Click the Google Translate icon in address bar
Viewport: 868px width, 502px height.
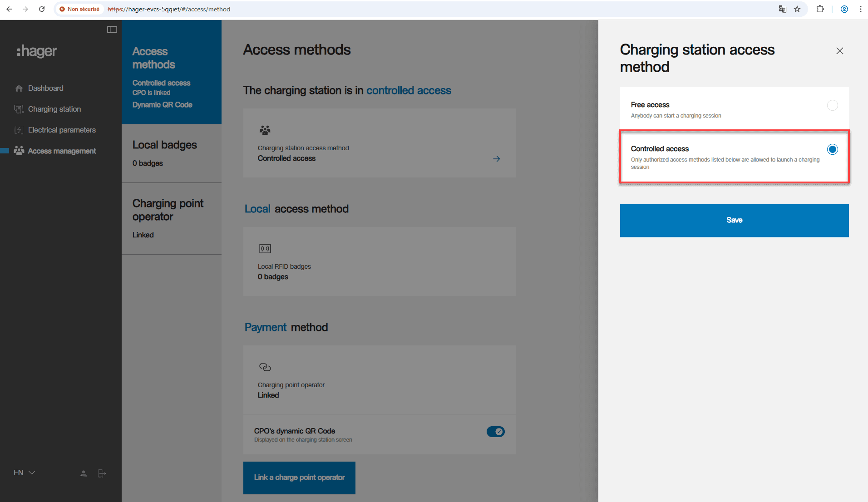[x=782, y=9]
